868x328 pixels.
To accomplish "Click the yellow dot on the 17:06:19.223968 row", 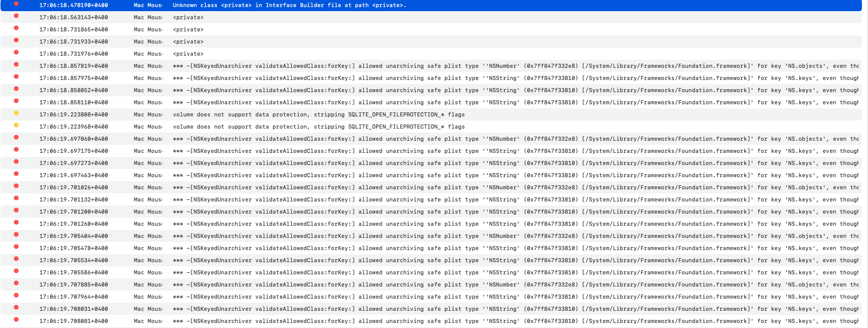I will (x=16, y=125).
